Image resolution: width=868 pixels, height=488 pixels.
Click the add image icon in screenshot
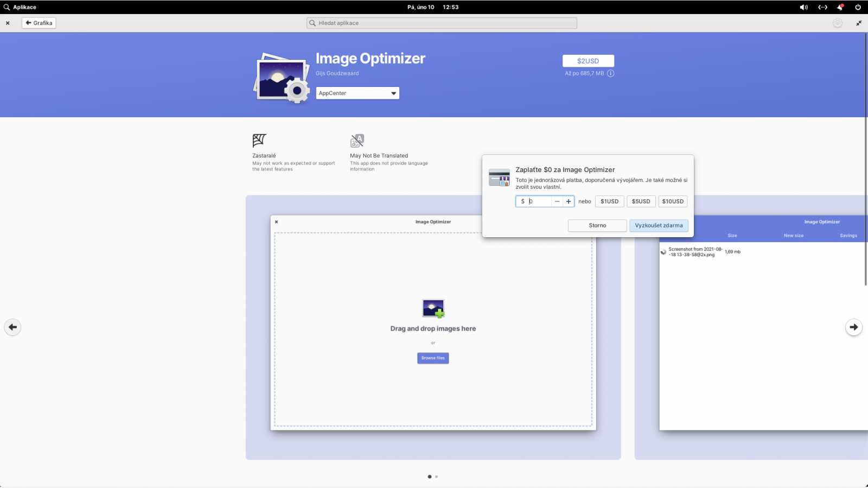point(433,308)
